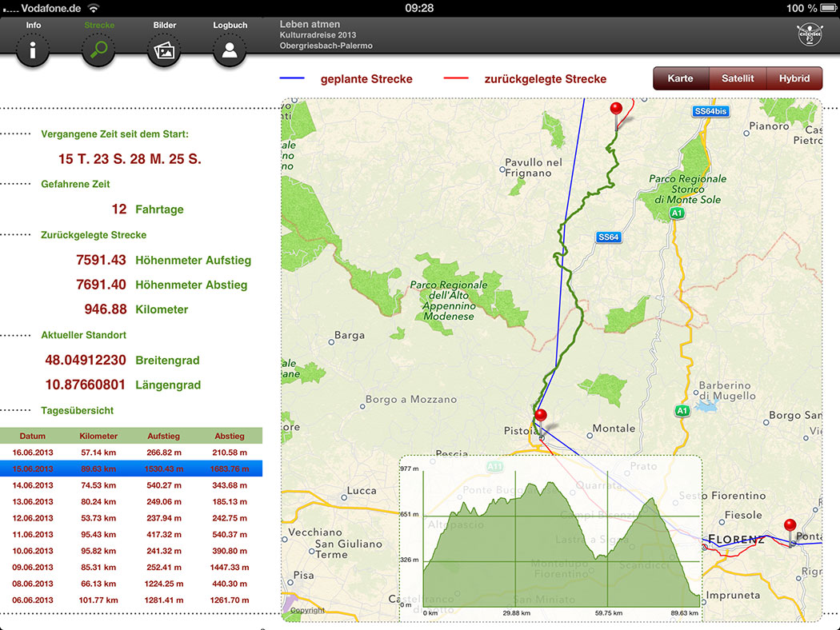The image size is (840, 630).
Task: Tap the Leben atmen title in header
Action: (310, 24)
